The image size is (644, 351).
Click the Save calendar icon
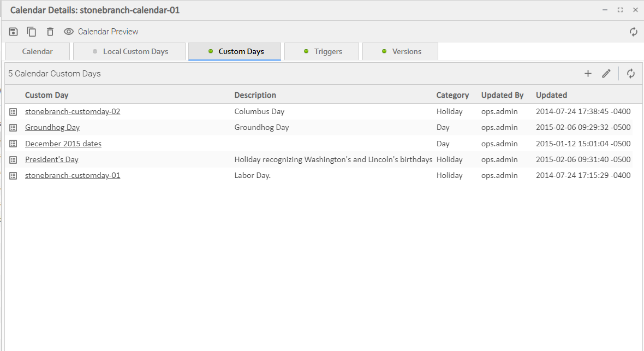pos(14,32)
